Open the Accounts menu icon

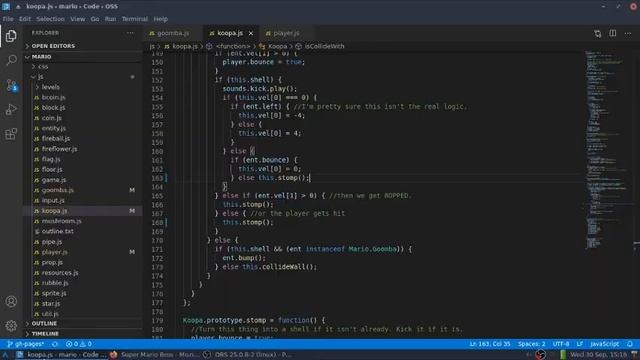click(11, 301)
